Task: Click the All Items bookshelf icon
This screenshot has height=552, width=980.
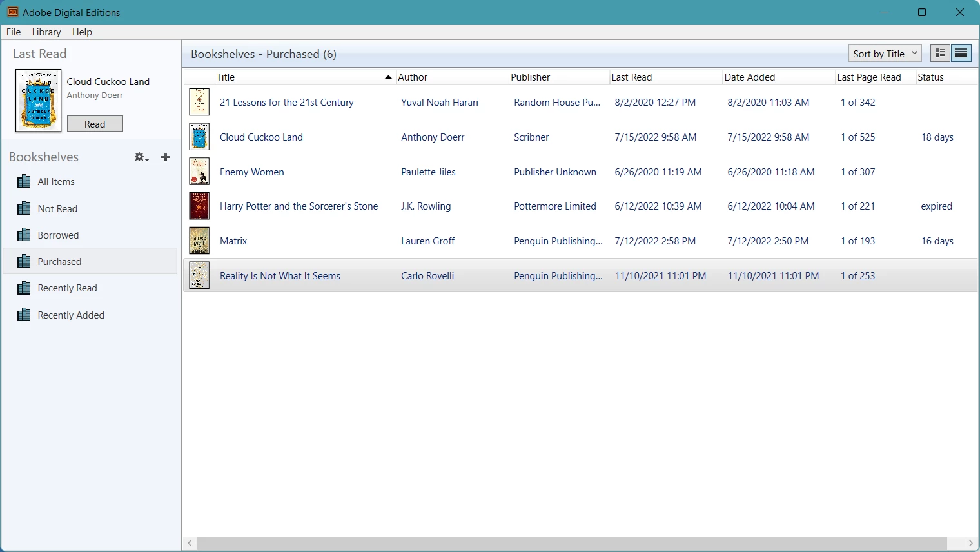Action: click(x=24, y=182)
